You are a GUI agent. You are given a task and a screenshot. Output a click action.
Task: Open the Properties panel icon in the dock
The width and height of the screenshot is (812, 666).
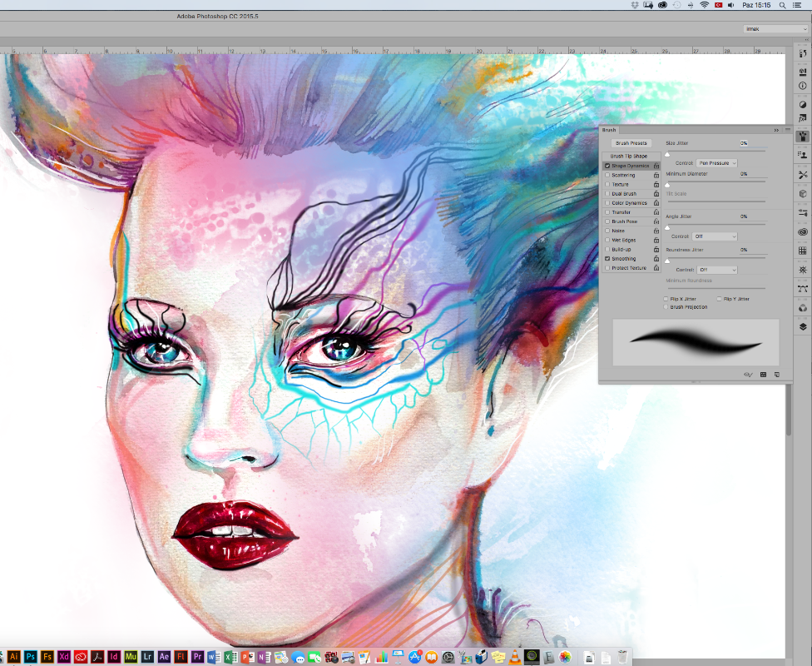click(x=803, y=72)
